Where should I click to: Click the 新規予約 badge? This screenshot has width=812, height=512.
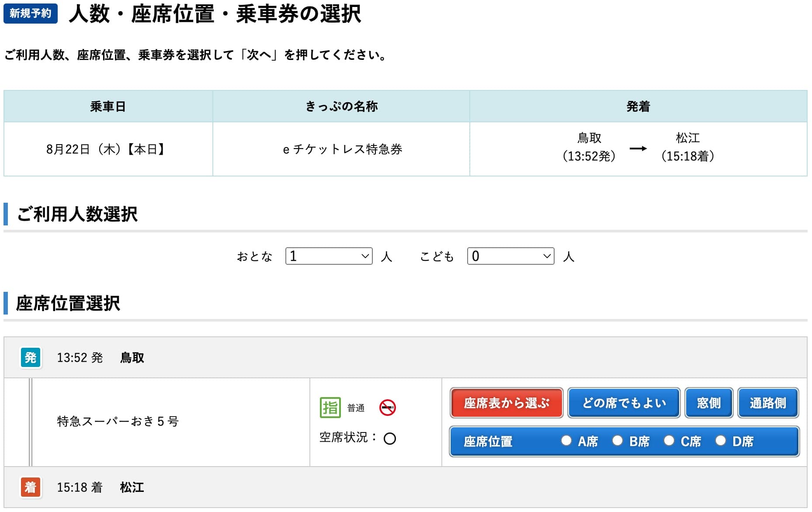(31, 14)
